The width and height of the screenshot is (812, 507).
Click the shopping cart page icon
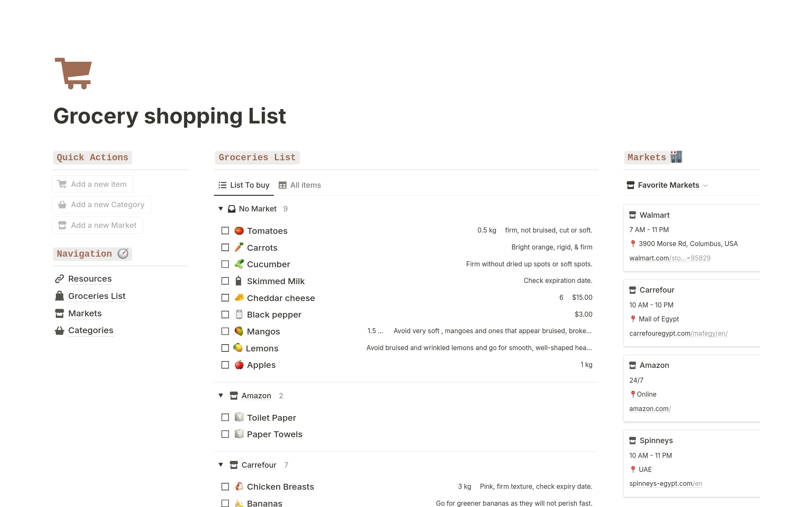(x=73, y=73)
